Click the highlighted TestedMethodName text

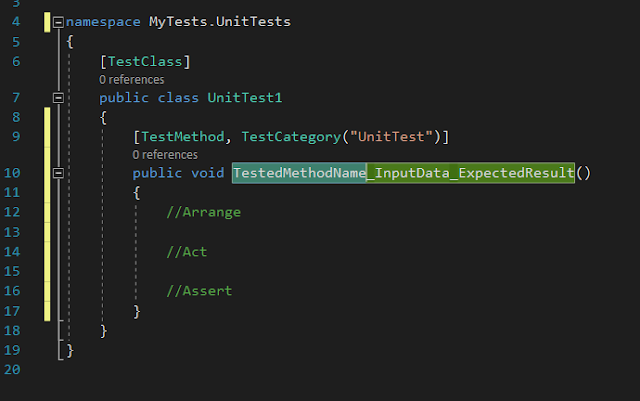click(297, 174)
